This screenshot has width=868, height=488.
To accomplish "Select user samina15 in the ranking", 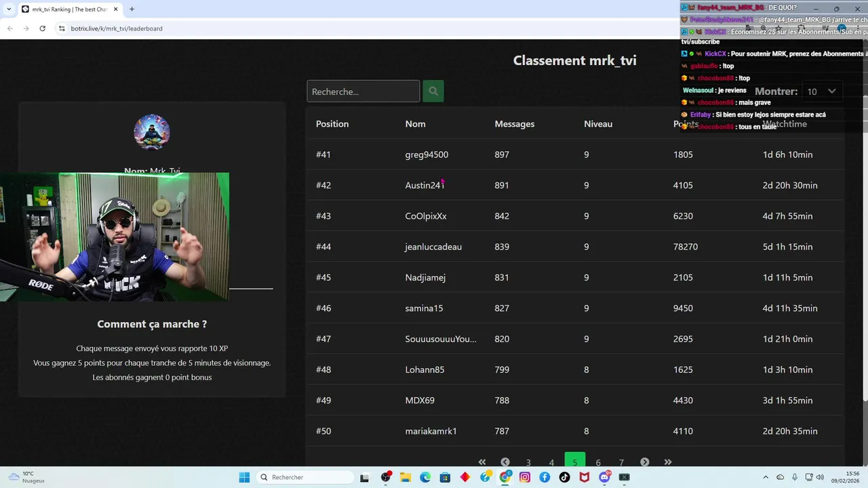I will tap(424, 308).
